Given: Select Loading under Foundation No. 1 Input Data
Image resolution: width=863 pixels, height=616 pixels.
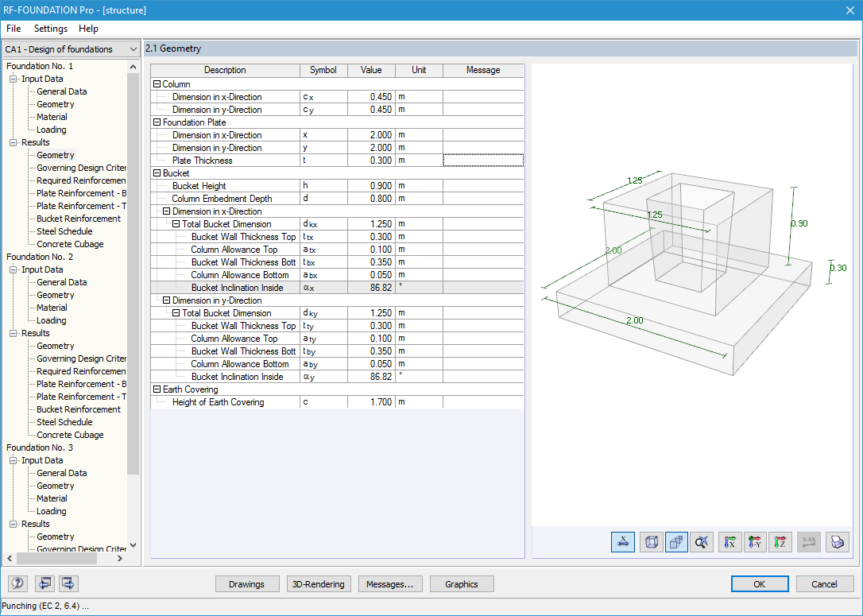Looking at the screenshot, I should pos(51,130).
